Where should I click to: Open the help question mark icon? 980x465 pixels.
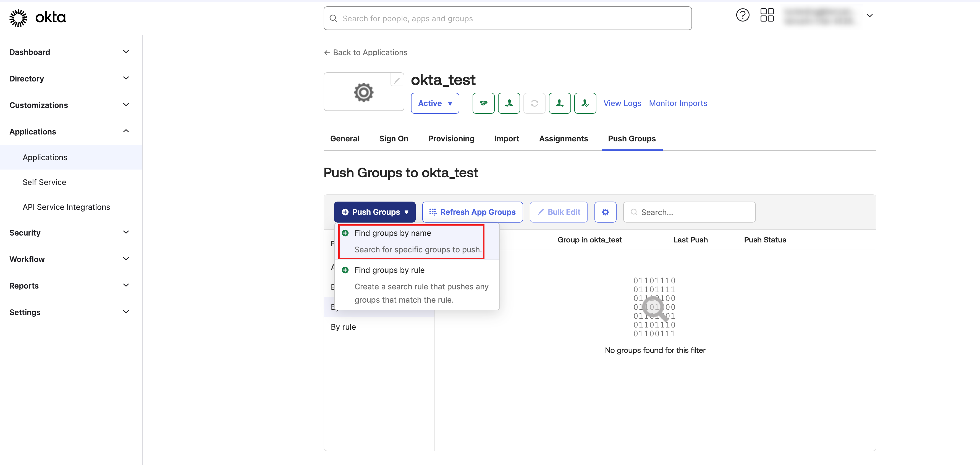click(x=742, y=15)
